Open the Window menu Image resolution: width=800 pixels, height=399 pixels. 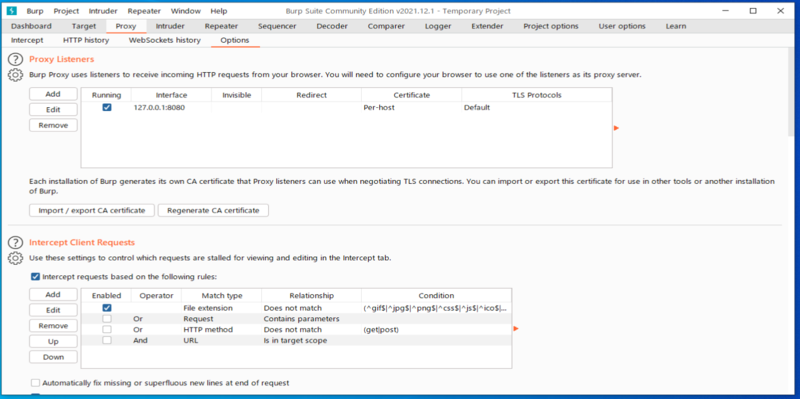[186, 11]
